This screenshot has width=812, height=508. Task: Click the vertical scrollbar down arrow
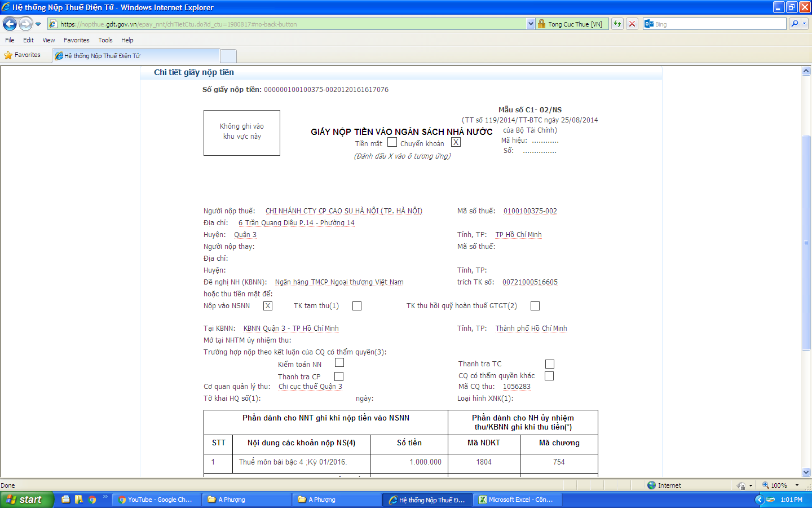click(x=806, y=472)
